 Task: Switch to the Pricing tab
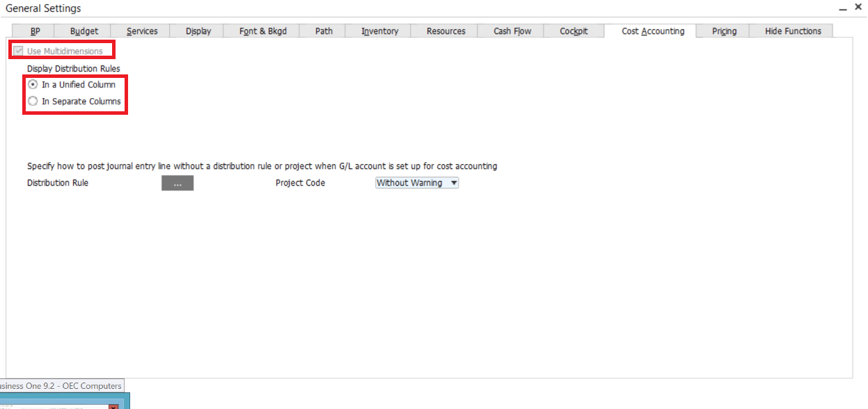click(724, 31)
